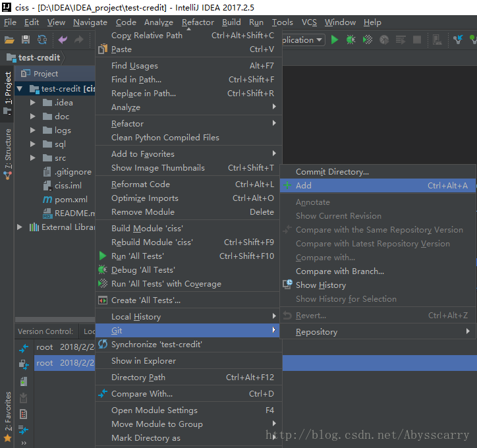Open the 1: Project side tab

click(7, 93)
